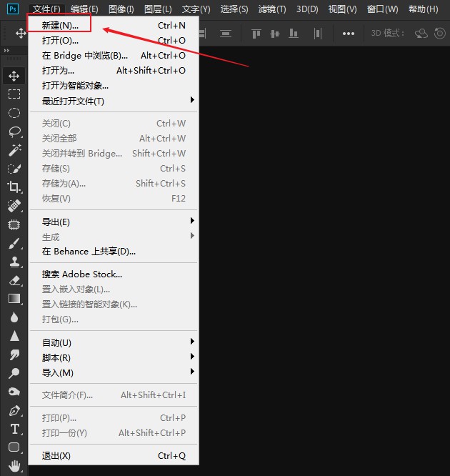Viewport: 450px width, 476px height.
Task: Select the Blur droplet tool
Action: click(14, 317)
